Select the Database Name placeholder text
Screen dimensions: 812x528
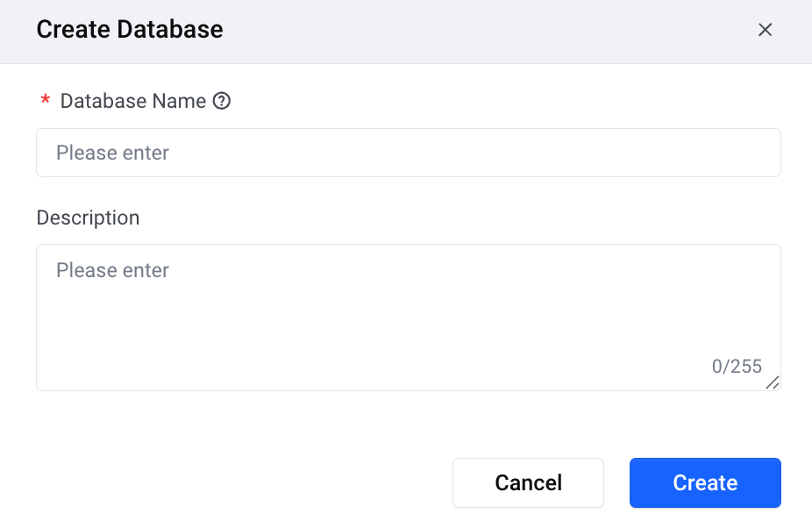point(112,153)
